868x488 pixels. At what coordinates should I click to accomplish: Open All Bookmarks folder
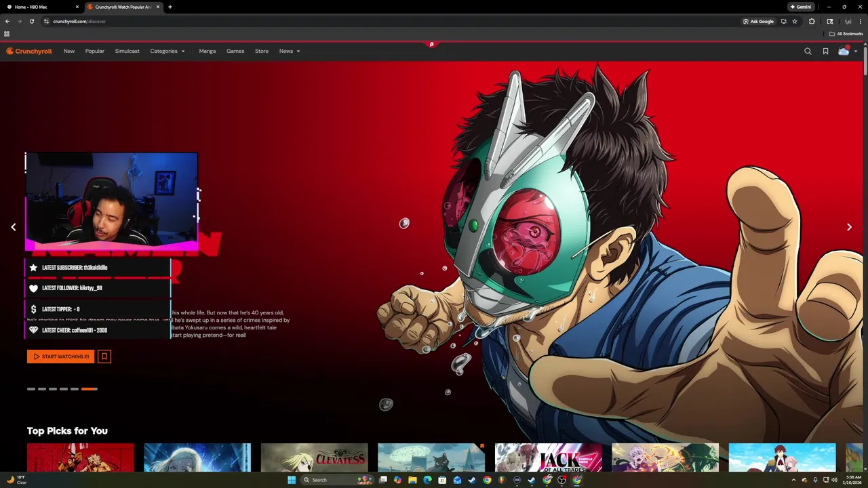[x=846, y=34]
